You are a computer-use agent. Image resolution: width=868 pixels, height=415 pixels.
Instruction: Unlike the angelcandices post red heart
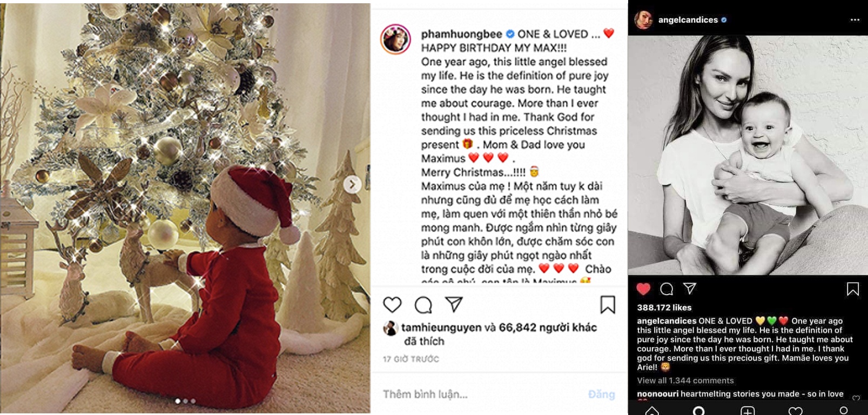[x=643, y=289]
